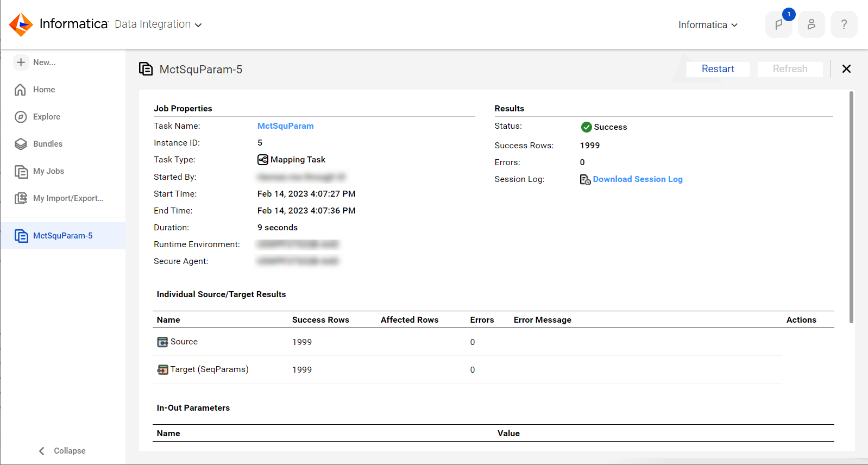Screen dimensions: 868x465
Task: Click the Source row icon
Action: point(162,342)
